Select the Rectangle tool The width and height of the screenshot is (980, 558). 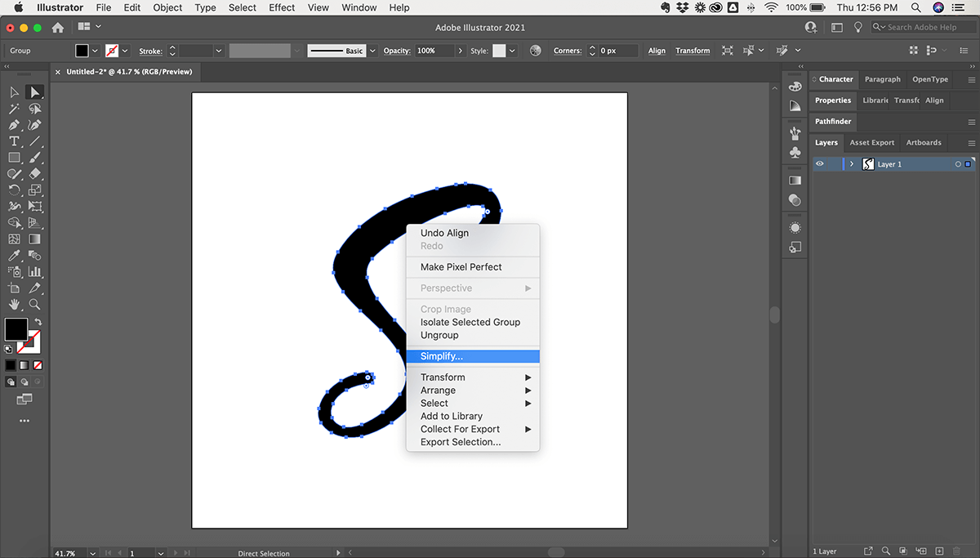click(14, 158)
